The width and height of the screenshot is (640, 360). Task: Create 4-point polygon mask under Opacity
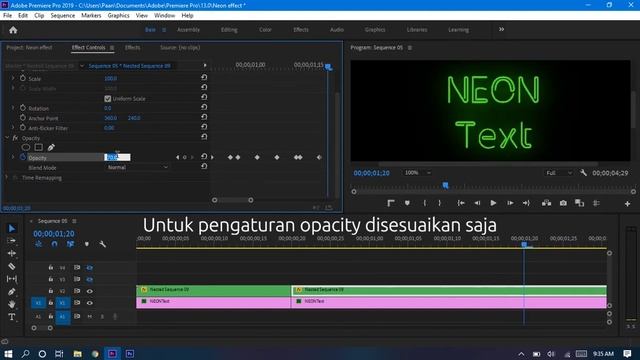(38, 147)
